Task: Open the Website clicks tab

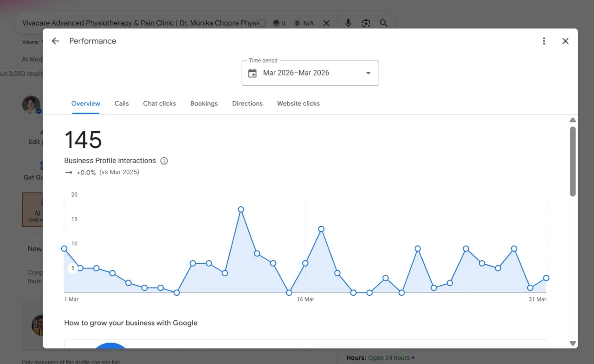Action: pos(298,103)
